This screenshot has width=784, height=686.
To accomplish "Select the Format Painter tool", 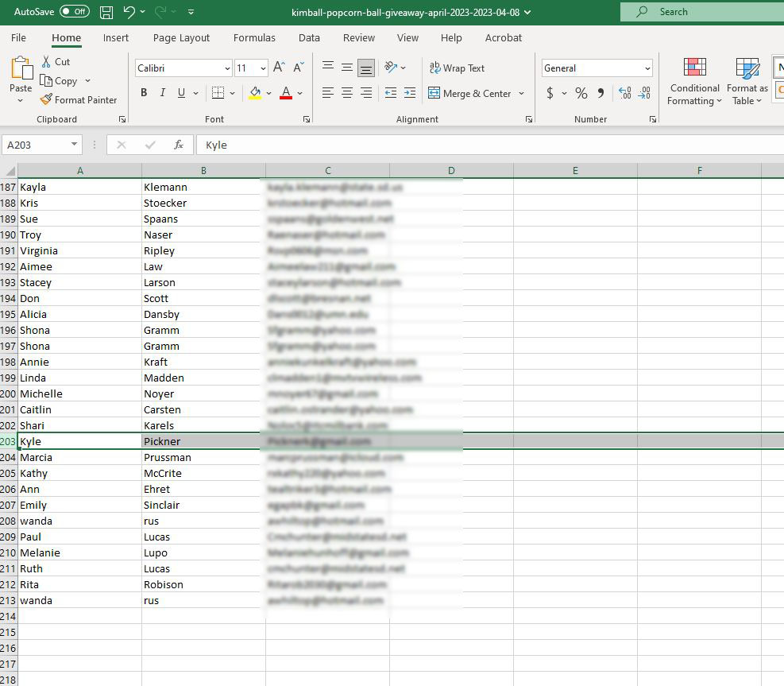I will pyautogui.click(x=79, y=100).
